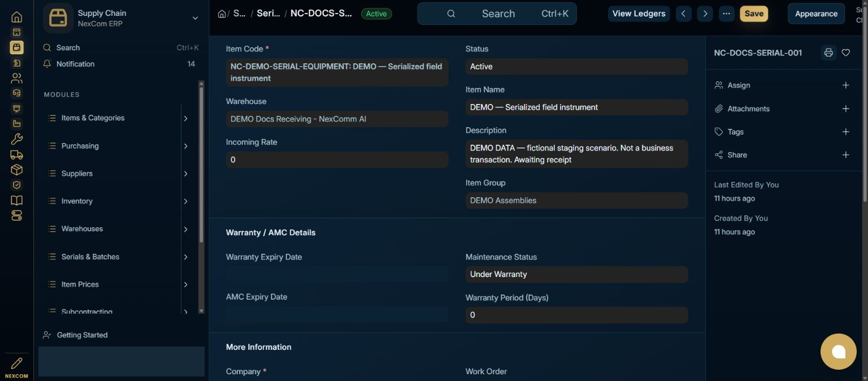Add an assignee with Assign plus

(846, 85)
